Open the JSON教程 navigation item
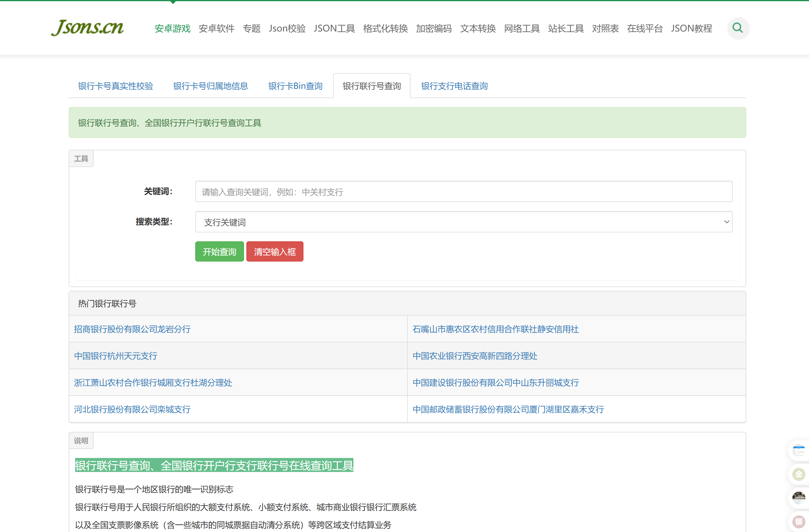The width and height of the screenshot is (809, 532). [691, 29]
